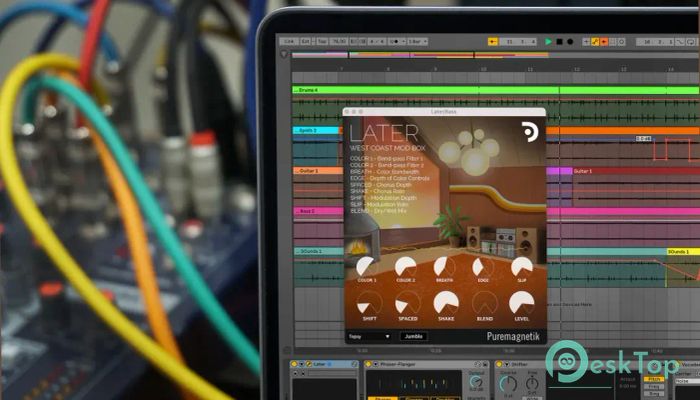Start playback with the green Play button
Viewport: 700px width, 400px height.
(548, 42)
